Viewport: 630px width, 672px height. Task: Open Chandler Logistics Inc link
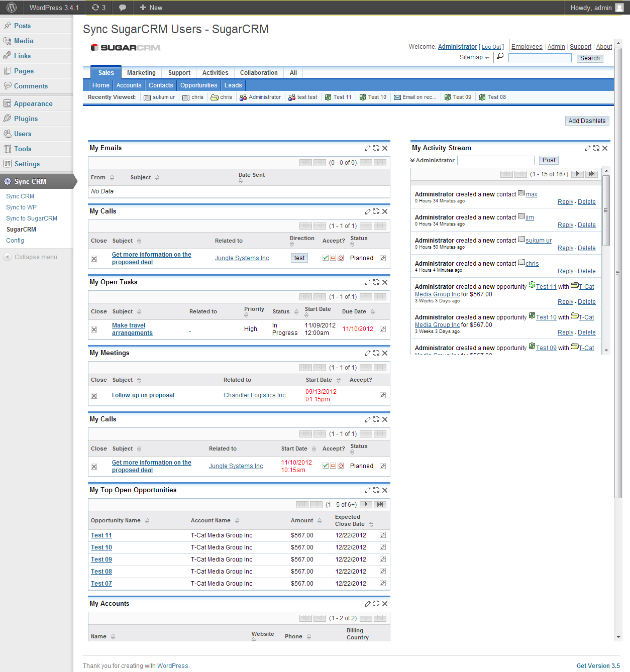pyautogui.click(x=254, y=395)
